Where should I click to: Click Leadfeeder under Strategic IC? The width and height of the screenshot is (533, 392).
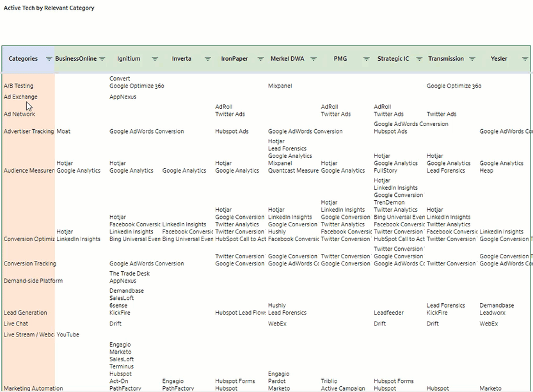(388, 313)
